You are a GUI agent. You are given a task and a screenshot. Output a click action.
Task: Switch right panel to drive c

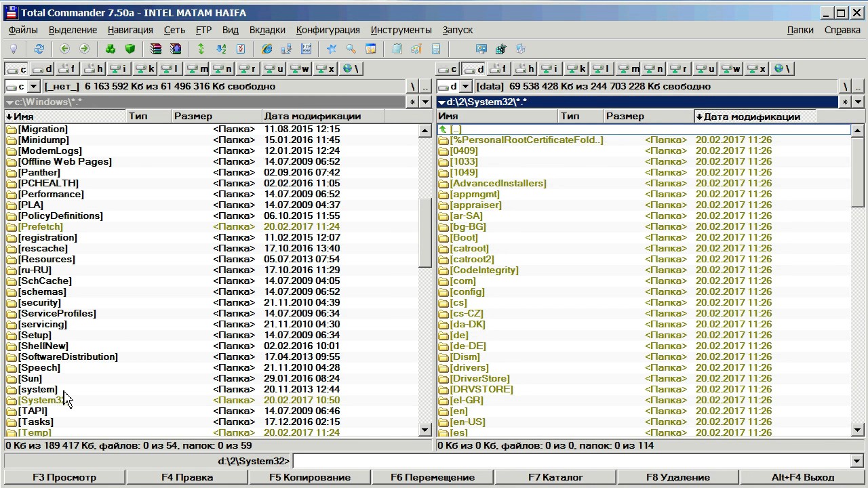(x=448, y=68)
